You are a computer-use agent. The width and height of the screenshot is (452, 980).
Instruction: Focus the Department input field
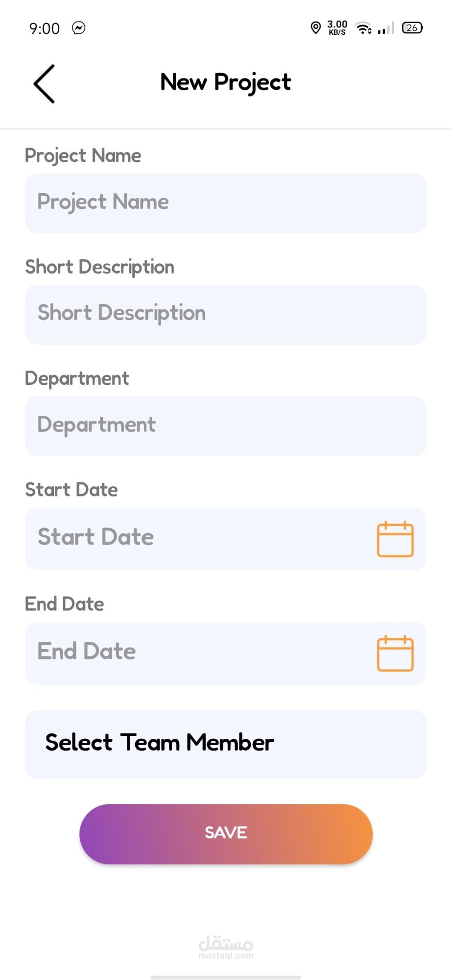tap(225, 426)
